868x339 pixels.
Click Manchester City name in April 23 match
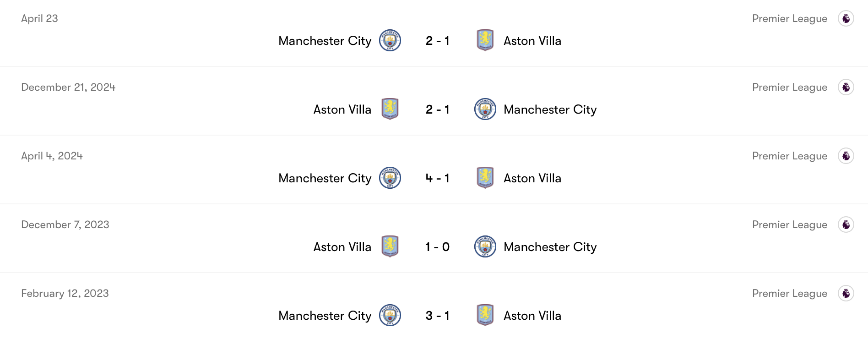(x=325, y=41)
